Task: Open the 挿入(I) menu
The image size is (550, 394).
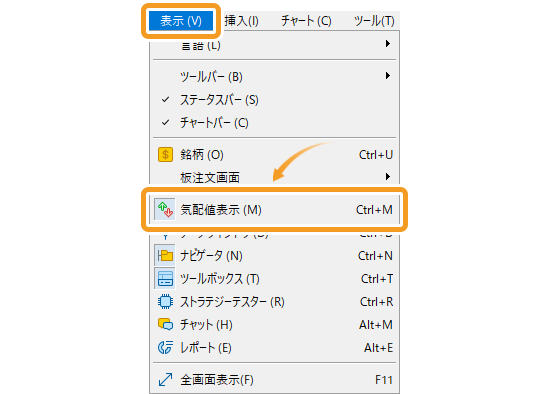Action: click(x=242, y=21)
